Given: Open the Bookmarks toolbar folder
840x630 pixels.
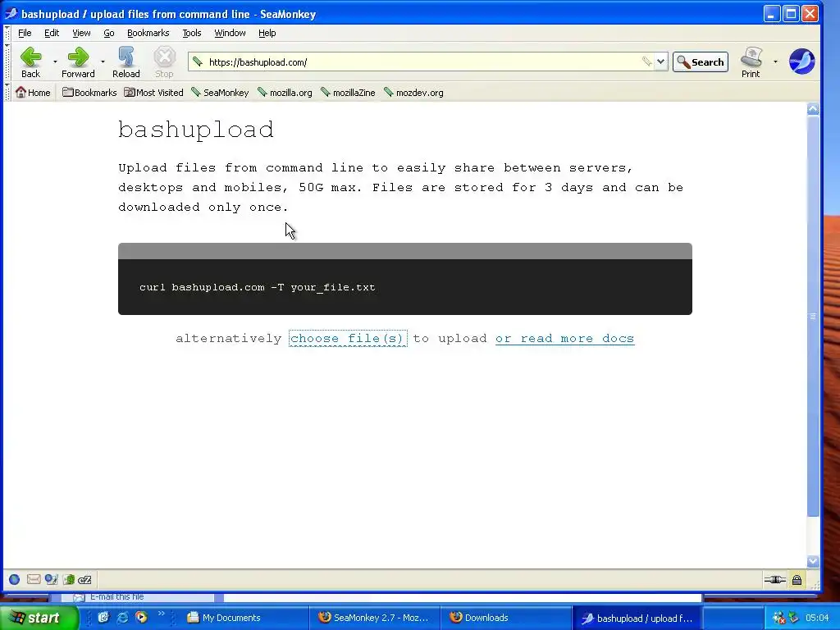Looking at the screenshot, I should [89, 92].
